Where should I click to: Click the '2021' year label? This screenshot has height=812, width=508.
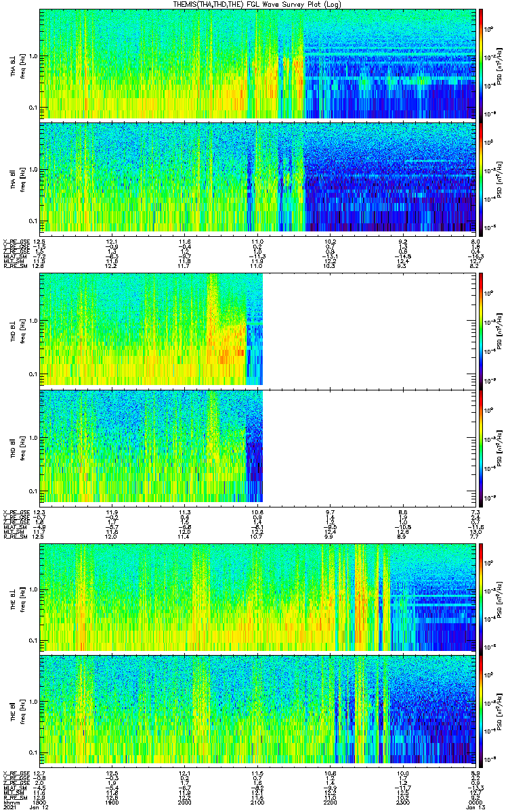[10, 806]
